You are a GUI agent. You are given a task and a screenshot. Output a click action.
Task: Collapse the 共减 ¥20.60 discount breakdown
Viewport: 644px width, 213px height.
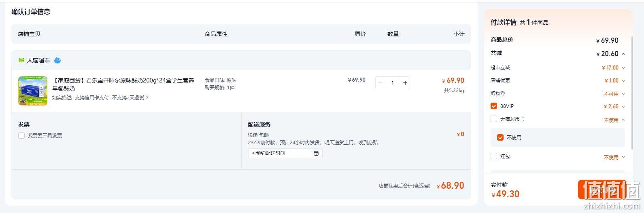click(623, 54)
